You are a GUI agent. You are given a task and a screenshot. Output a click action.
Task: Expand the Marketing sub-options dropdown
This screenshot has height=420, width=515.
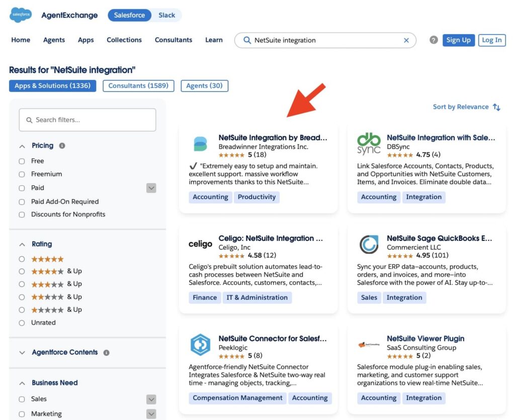pyautogui.click(x=151, y=414)
